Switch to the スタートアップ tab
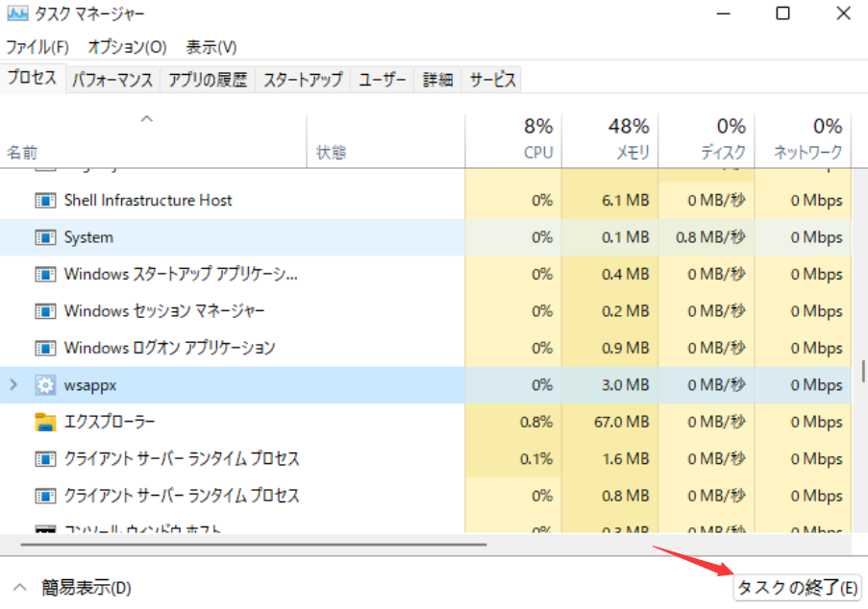Viewport: 868px width, 609px height. [304, 80]
